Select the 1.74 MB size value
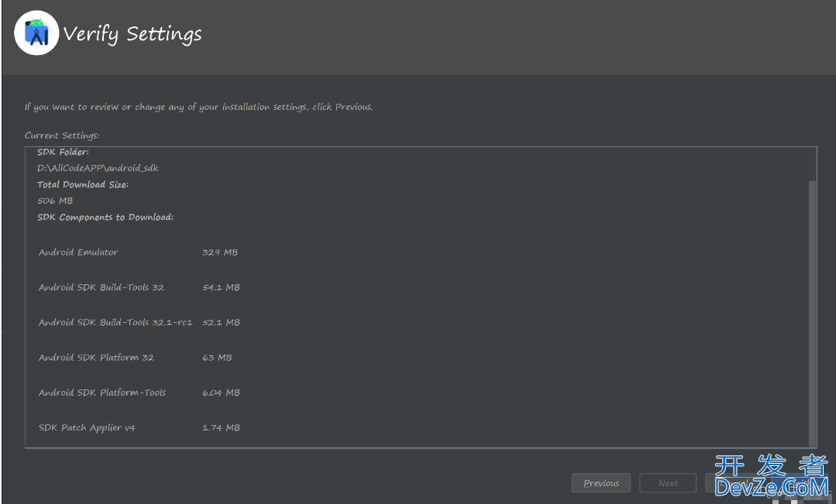The image size is (836, 504). pos(221,428)
